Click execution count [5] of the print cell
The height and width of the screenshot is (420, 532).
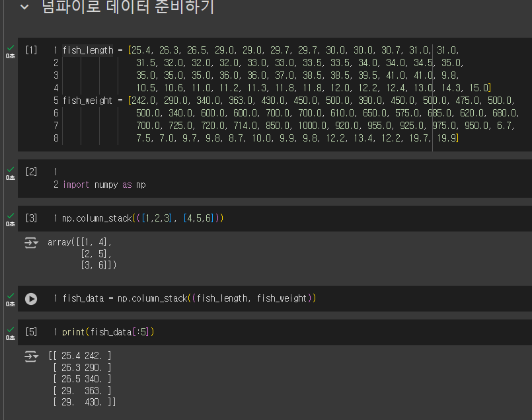coord(31,332)
